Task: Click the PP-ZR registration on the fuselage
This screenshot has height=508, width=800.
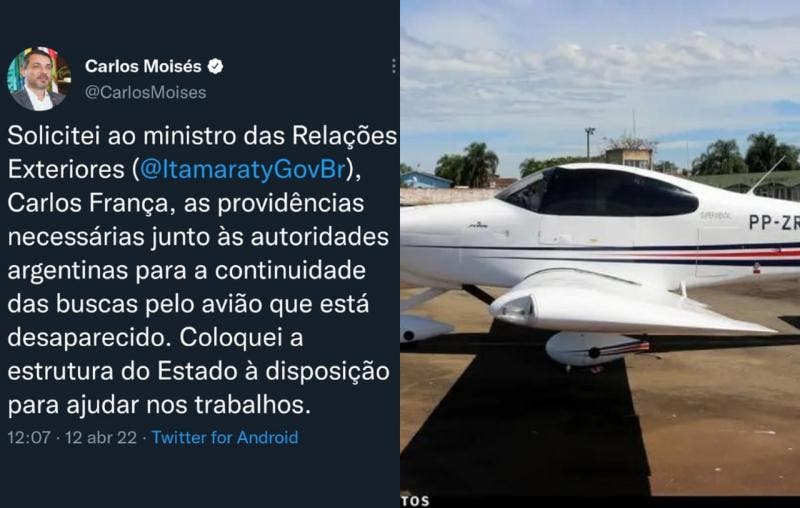Action: click(x=774, y=222)
